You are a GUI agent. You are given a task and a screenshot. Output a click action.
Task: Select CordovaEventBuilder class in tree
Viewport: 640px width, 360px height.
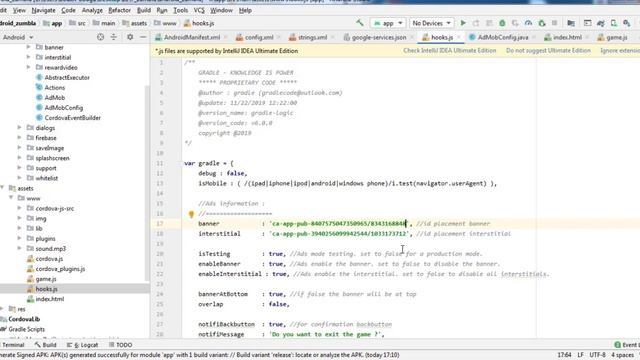[x=68, y=118]
